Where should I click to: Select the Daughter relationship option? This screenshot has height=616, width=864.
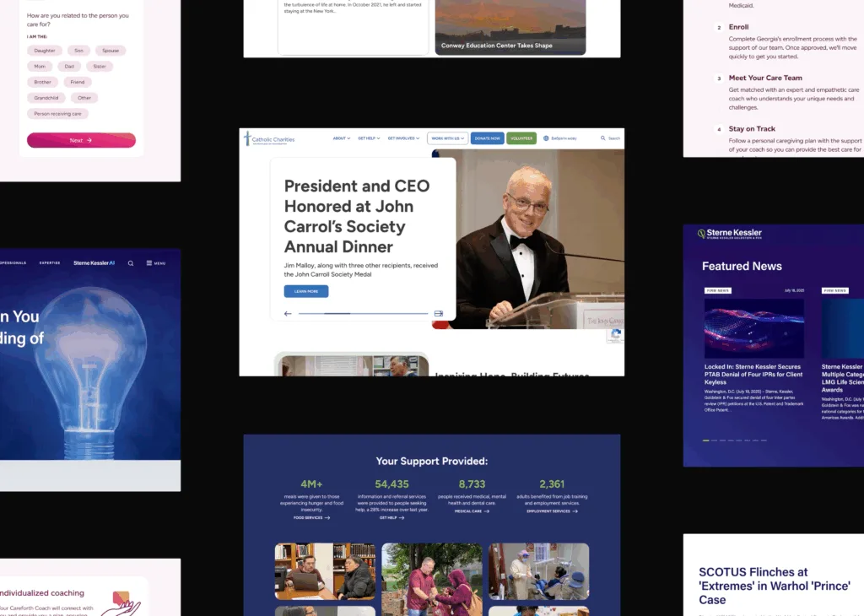(45, 51)
